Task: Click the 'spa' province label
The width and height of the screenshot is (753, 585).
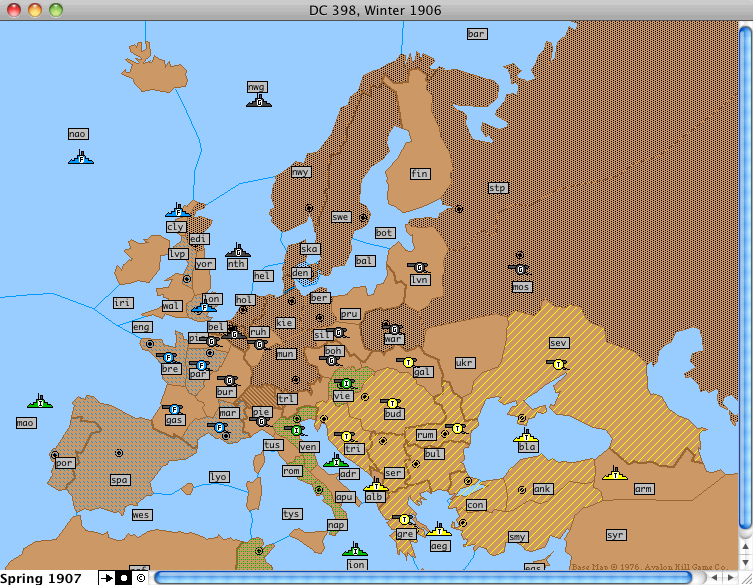Action: [119, 480]
